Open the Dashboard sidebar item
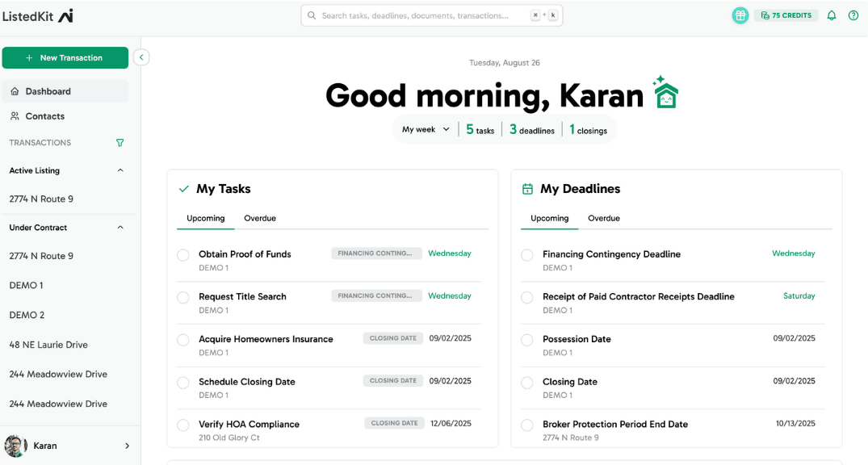Image resolution: width=868 pixels, height=465 pixels. pos(46,90)
